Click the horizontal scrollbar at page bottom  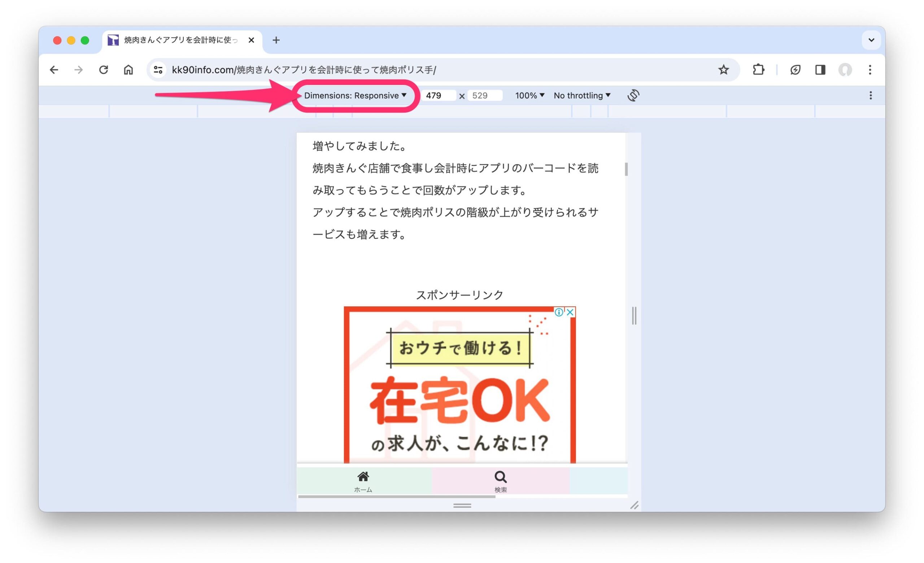(x=396, y=497)
